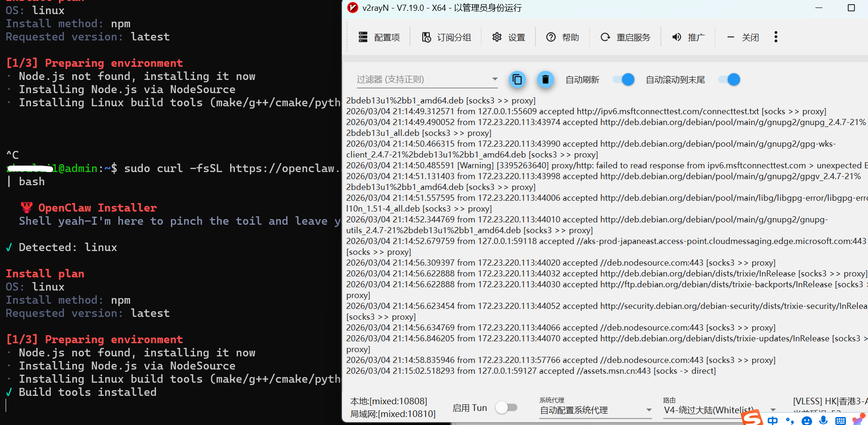Click the Sogou input method logo
The width and height of the screenshot is (868, 425).
pos(752,418)
